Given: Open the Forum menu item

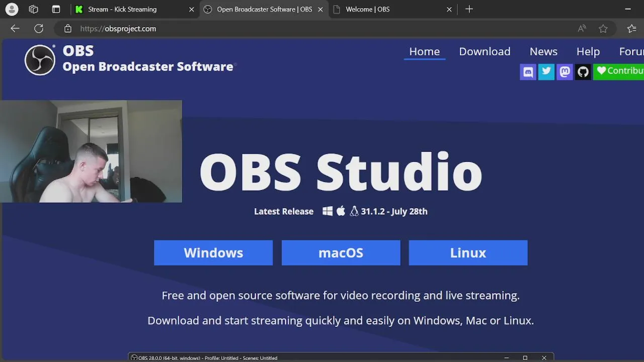Looking at the screenshot, I should [x=631, y=51].
